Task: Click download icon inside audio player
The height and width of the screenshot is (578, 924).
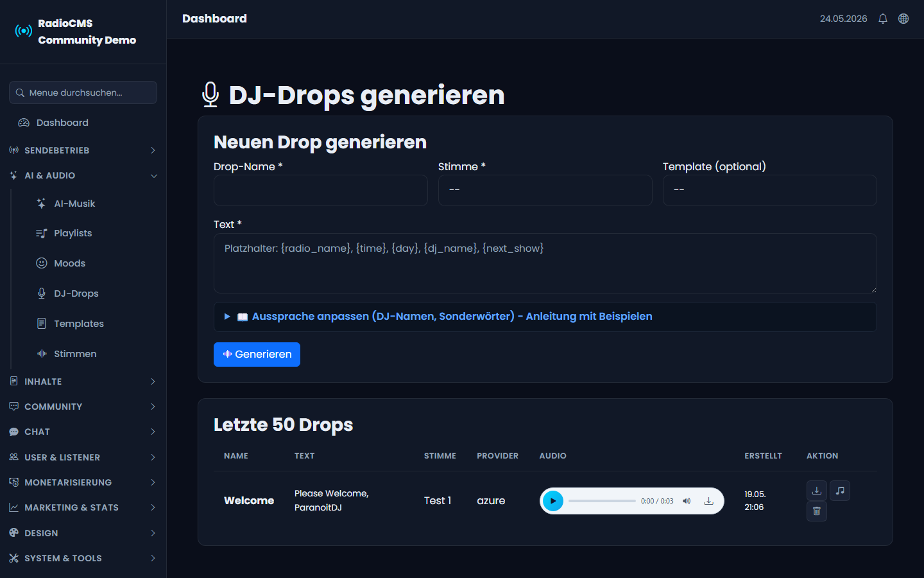Action: 708,501
